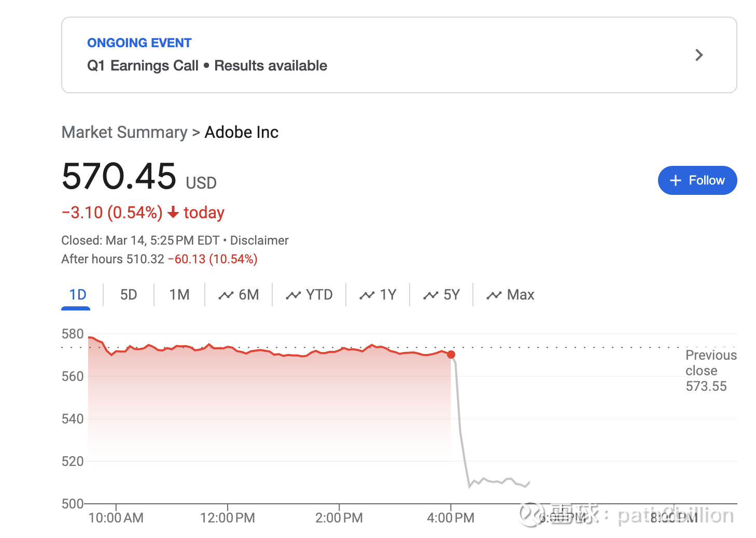Screen dimensions: 756x538
Task: Select the active 1D chart view
Action: (76, 294)
